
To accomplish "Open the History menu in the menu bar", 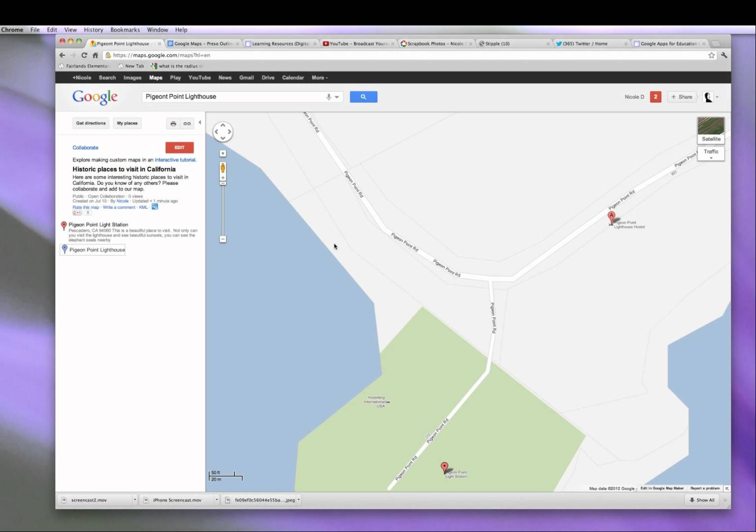I will pyautogui.click(x=94, y=30).
